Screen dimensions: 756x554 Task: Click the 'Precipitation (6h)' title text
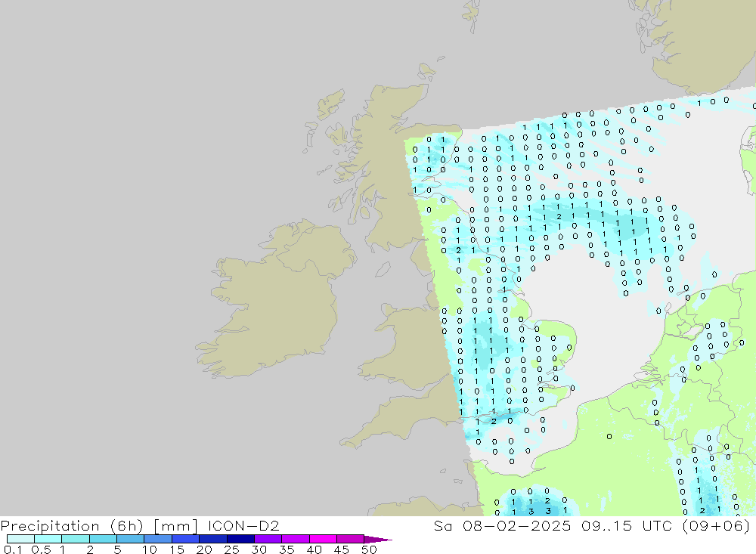point(72,525)
